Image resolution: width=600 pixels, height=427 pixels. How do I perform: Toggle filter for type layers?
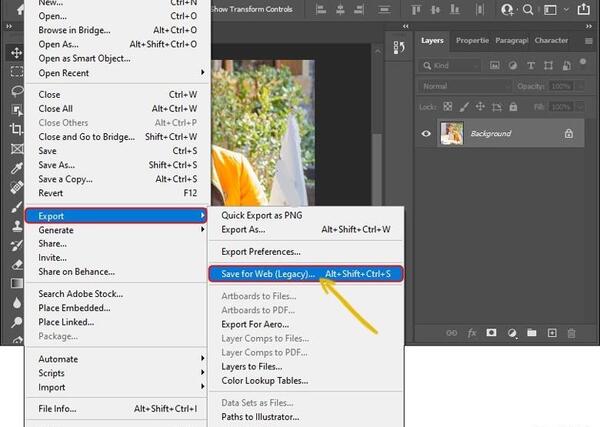coord(531,66)
